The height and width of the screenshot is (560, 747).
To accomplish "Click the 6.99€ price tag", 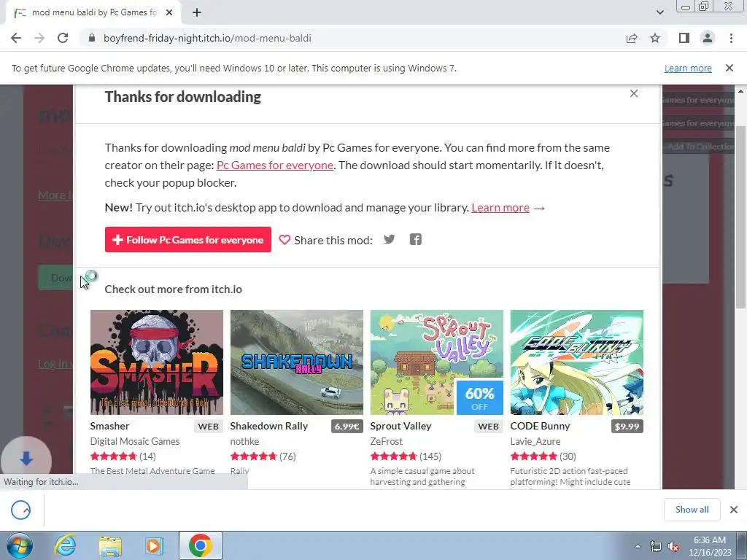I will pos(347,426).
